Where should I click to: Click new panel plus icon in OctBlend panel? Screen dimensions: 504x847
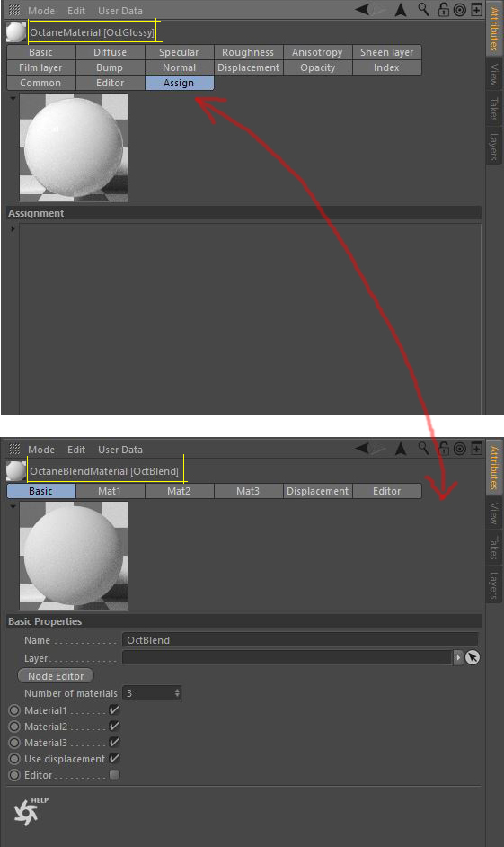[476, 449]
